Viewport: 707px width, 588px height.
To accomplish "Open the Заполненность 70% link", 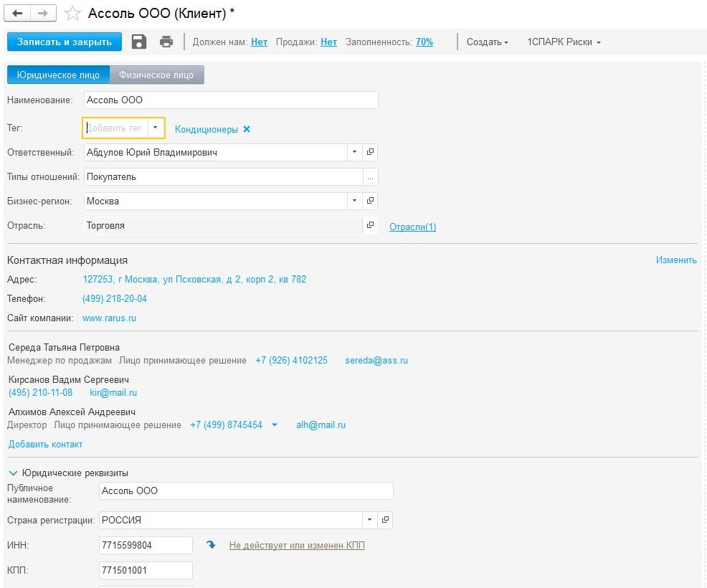I will click(x=424, y=42).
